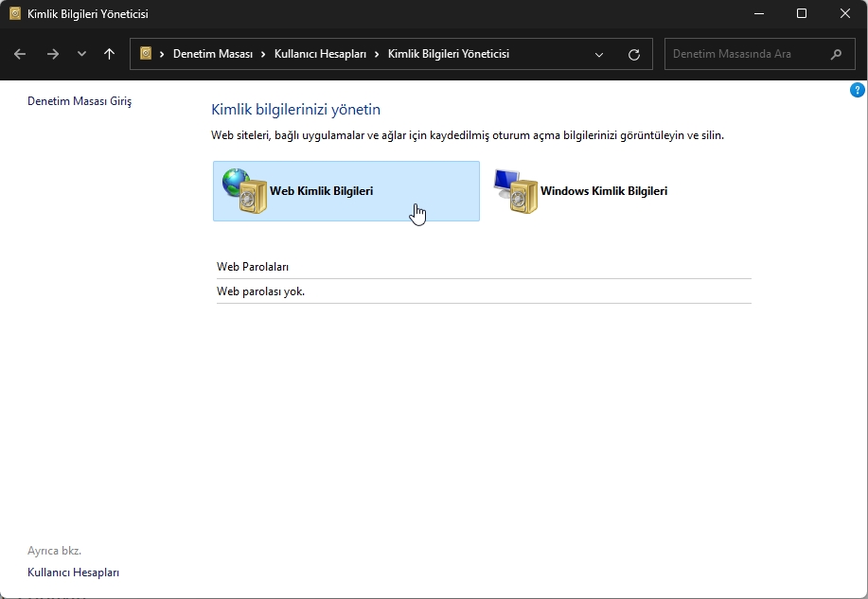Select the Denetim Masası breadcrumb in address bar
Screen dimensions: 868x599
coord(212,54)
